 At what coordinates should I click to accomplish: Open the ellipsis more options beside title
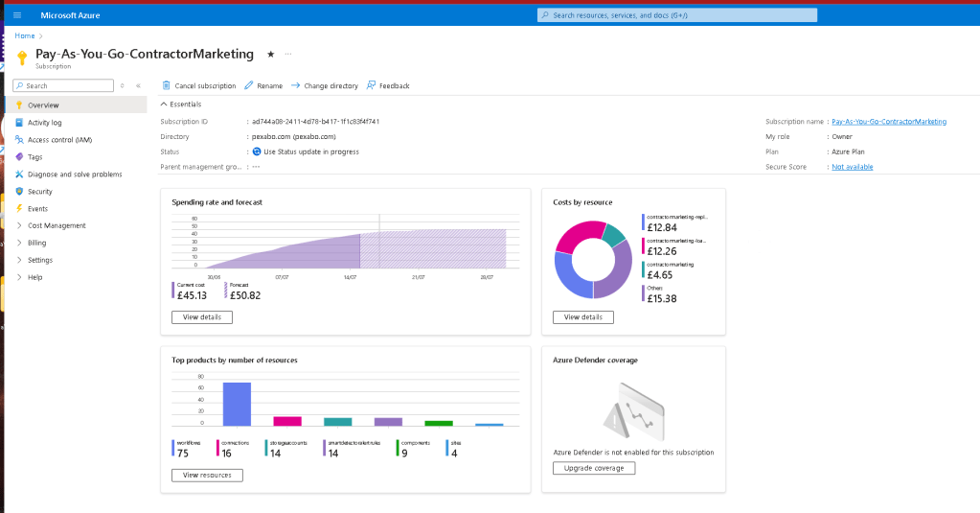tap(288, 54)
